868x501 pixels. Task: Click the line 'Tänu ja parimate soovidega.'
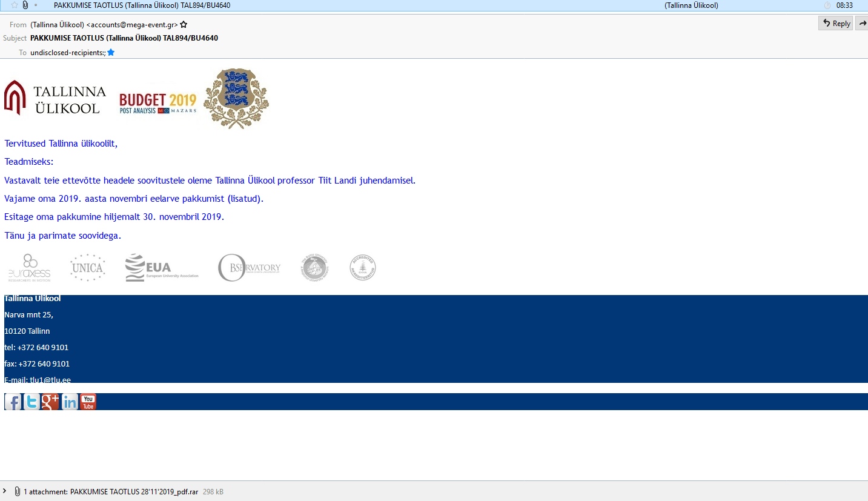63,236
